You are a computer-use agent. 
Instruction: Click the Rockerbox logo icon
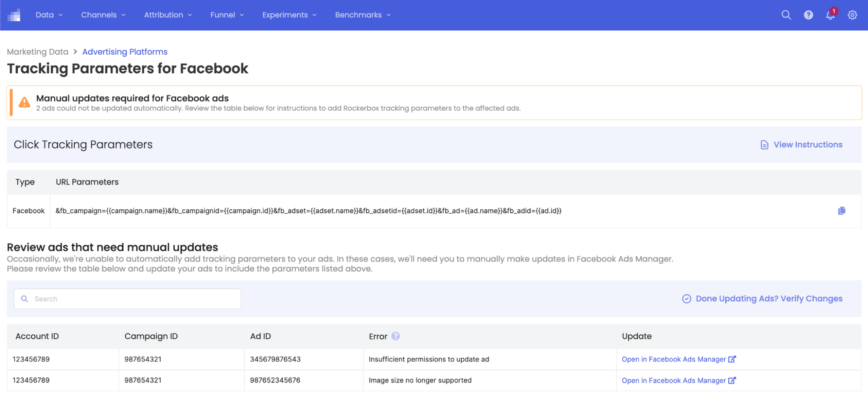pyautogui.click(x=14, y=15)
